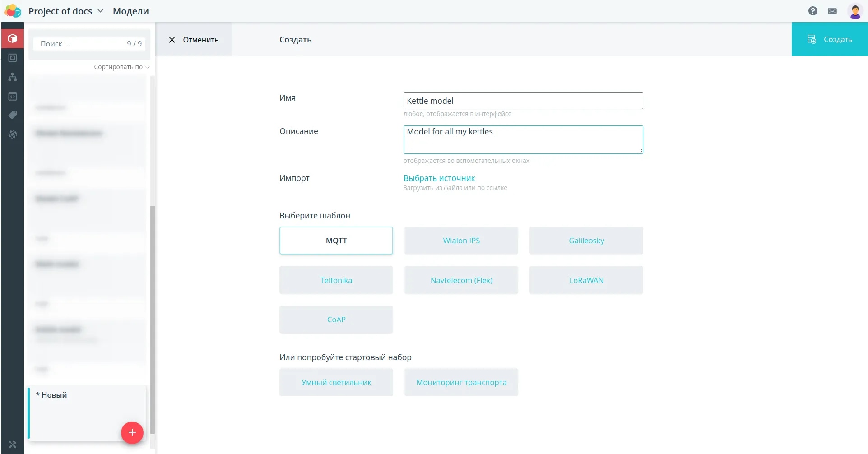This screenshot has height=454, width=868.
Task: Select the Wialon IPS template
Action: (461, 241)
